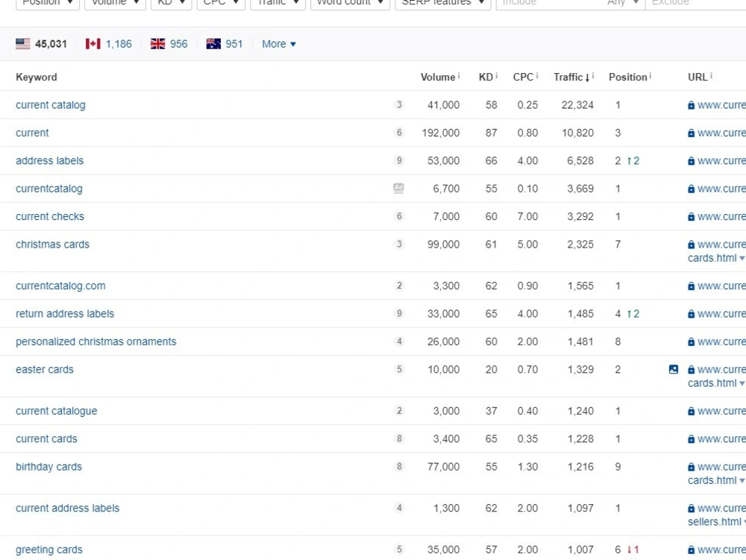Sort table by Position column header
Viewport: 746px width, 560px height.
[627, 77]
